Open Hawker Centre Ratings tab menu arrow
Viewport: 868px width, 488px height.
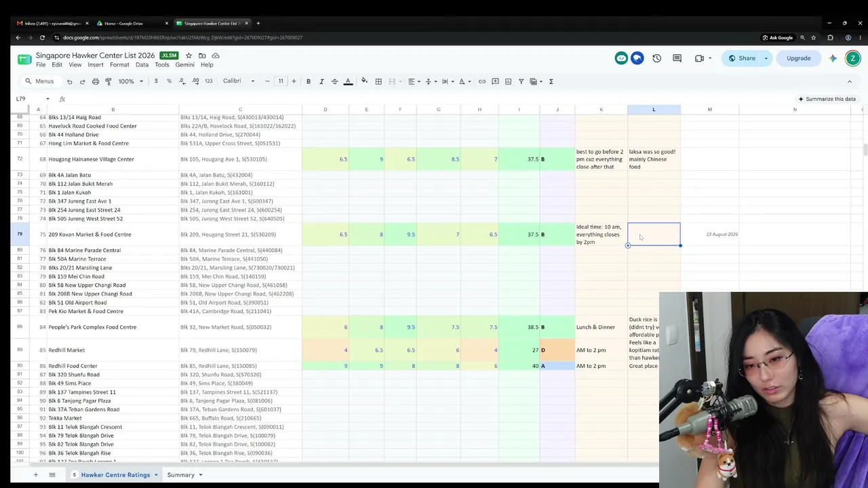(x=156, y=475)
